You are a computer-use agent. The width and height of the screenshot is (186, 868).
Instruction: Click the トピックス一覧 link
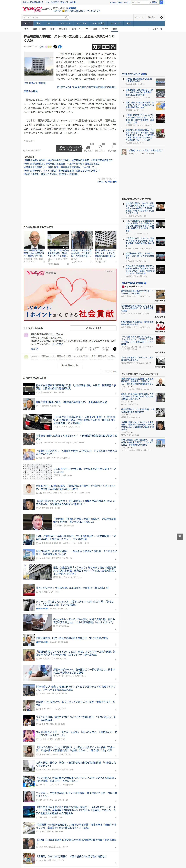pos(155,29)
